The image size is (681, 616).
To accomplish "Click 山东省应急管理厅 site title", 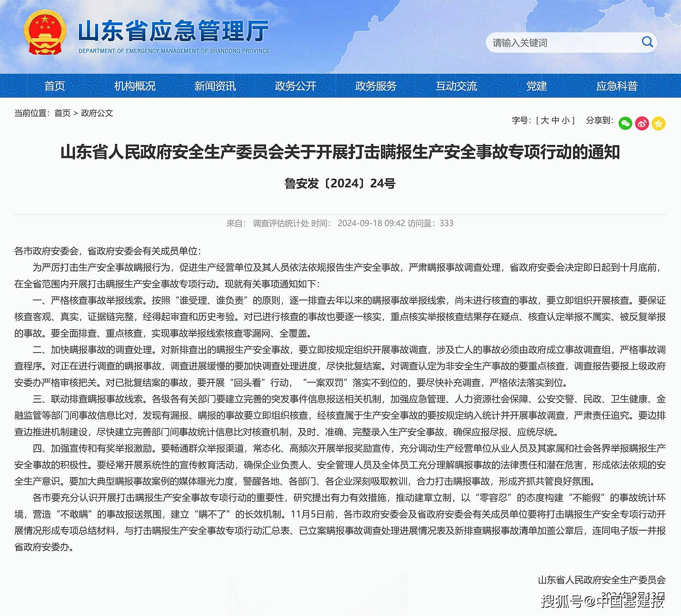I will pyautogui.click(x=174, y=31).
